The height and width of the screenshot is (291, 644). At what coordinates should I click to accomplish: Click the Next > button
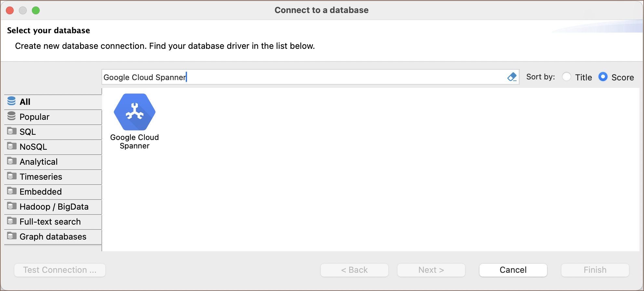coord(431,270)
